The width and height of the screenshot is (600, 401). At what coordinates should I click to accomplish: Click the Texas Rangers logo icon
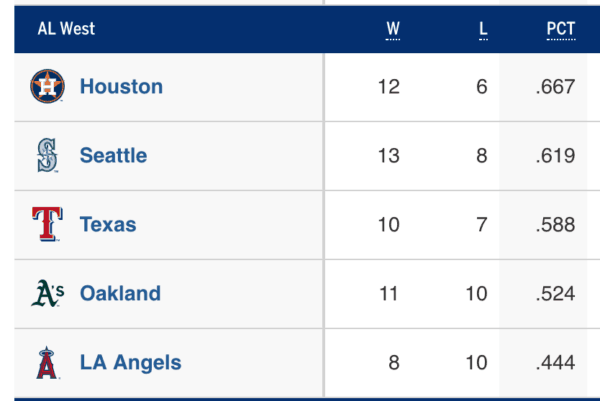tap(47, 224)
